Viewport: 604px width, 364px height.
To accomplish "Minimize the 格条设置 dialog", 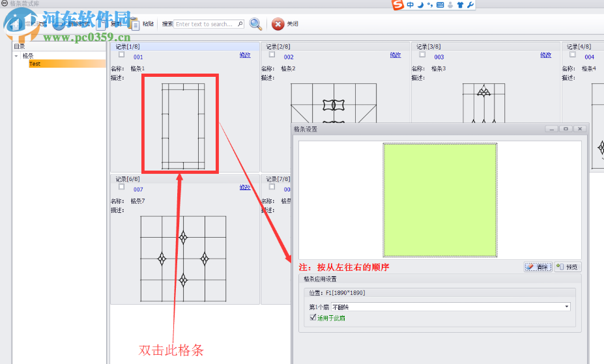I will (552, 129).
